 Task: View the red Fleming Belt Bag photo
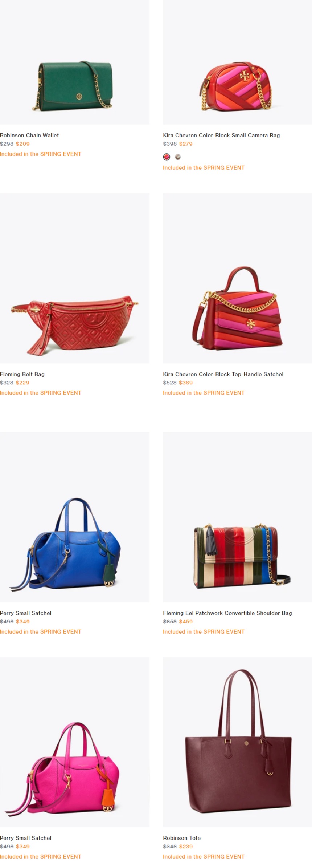point(74,278)
